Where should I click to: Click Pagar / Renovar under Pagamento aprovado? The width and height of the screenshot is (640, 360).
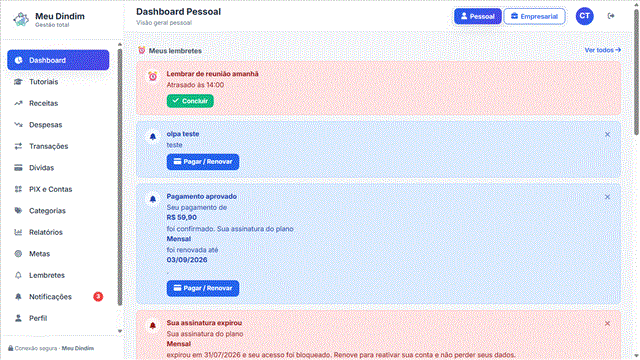(x=203, y=288)
